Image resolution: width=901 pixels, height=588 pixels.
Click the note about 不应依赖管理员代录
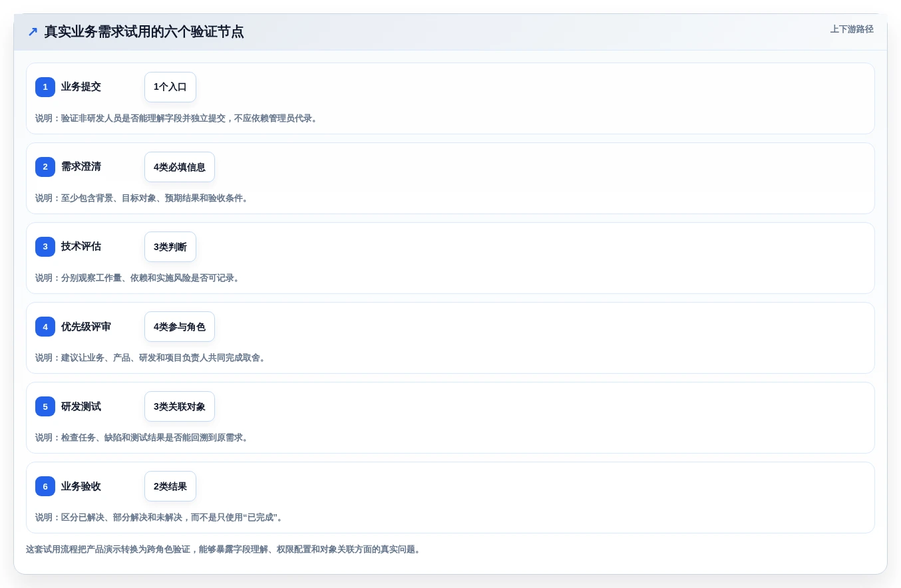tap(178, 118)
